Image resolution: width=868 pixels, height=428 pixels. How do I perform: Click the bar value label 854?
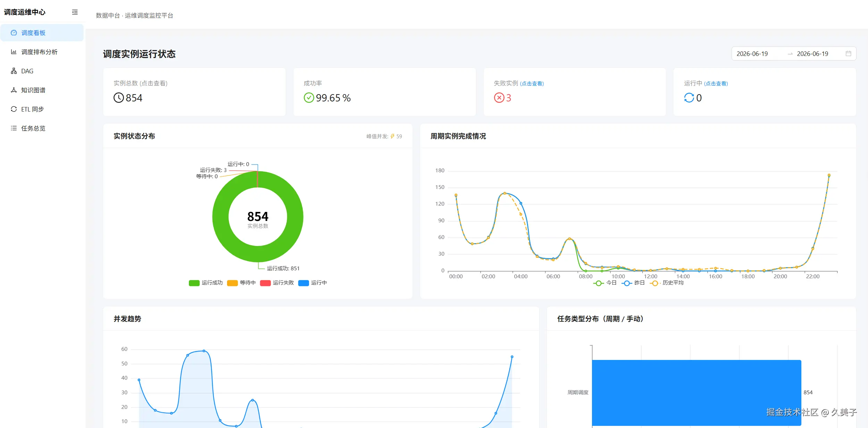pos(808,393)
